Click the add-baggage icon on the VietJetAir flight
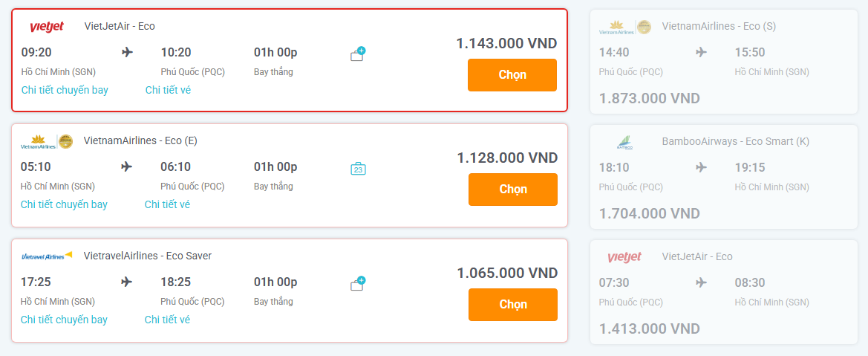868x356 pixels. click(358, 54)
